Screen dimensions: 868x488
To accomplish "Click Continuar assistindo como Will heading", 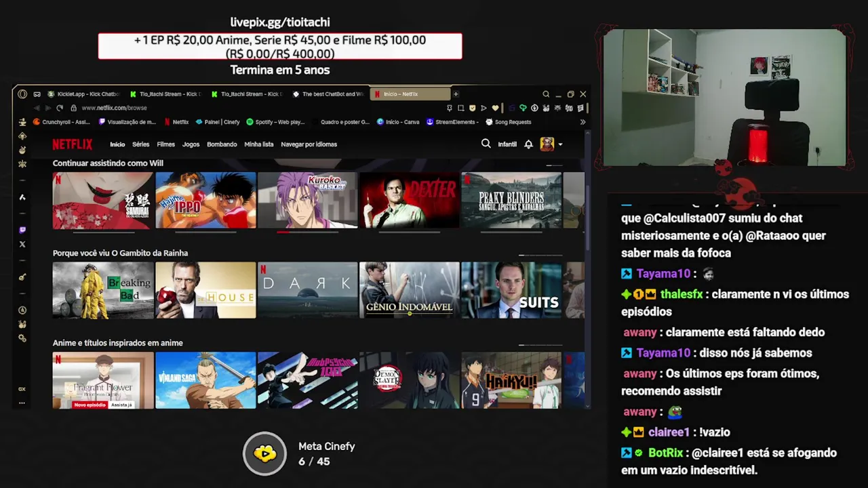I will point(108,163).
